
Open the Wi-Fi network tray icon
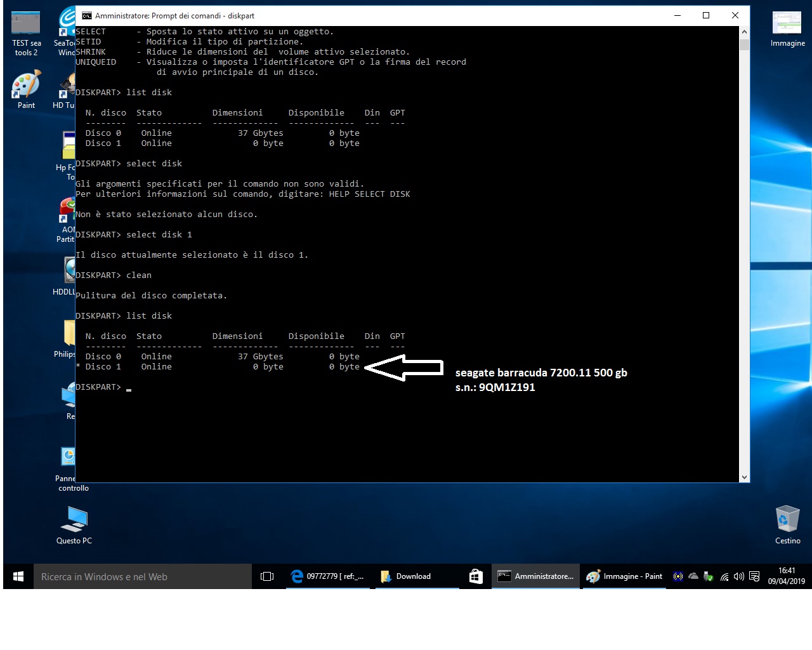724,576
